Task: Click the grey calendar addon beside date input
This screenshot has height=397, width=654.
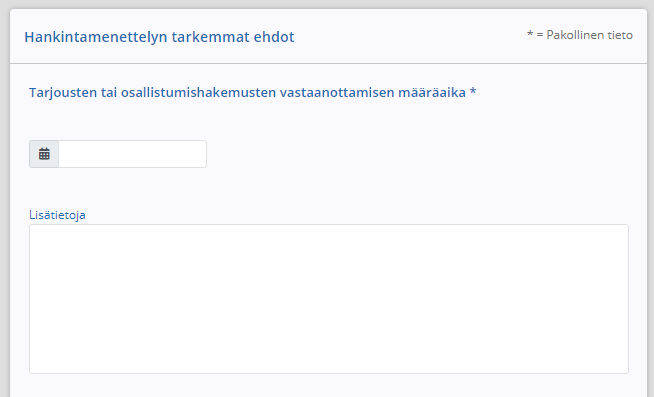Action: (x=44, y=154)
